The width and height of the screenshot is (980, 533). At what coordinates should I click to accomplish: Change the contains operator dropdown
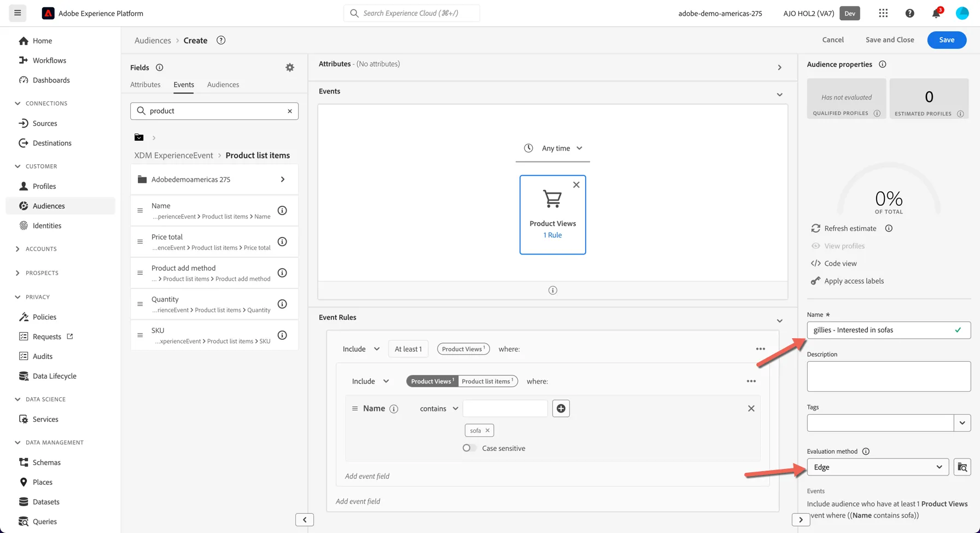[x=439, y=409]
